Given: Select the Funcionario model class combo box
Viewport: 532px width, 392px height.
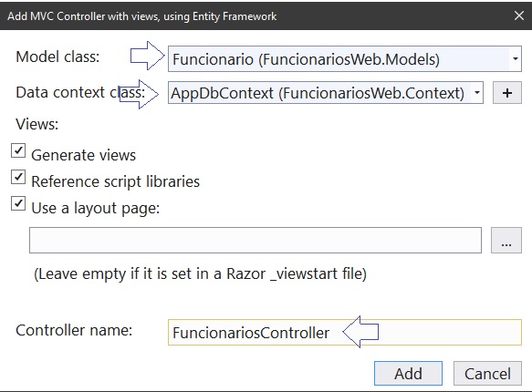Looking at the screenshot, I should click(345, 59).
